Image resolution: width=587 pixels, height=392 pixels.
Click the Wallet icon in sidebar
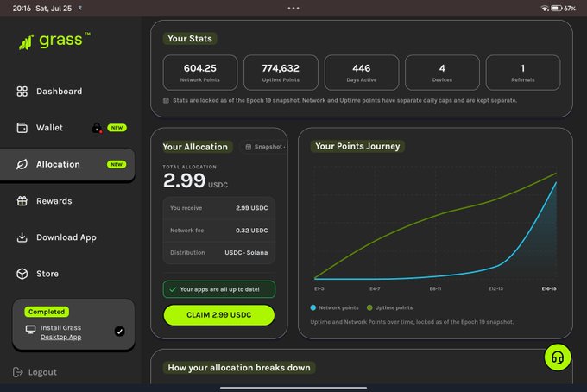[22, 128]
